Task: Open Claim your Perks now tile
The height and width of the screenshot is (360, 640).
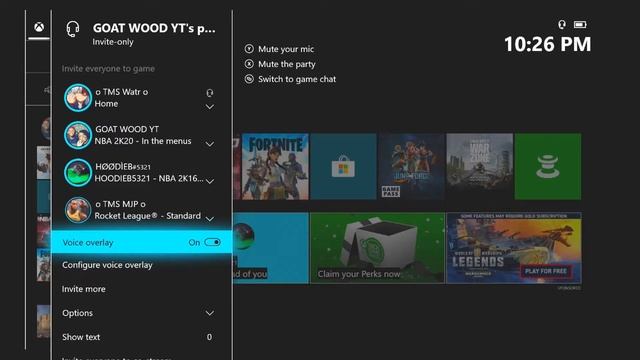Action: [378, 248]
